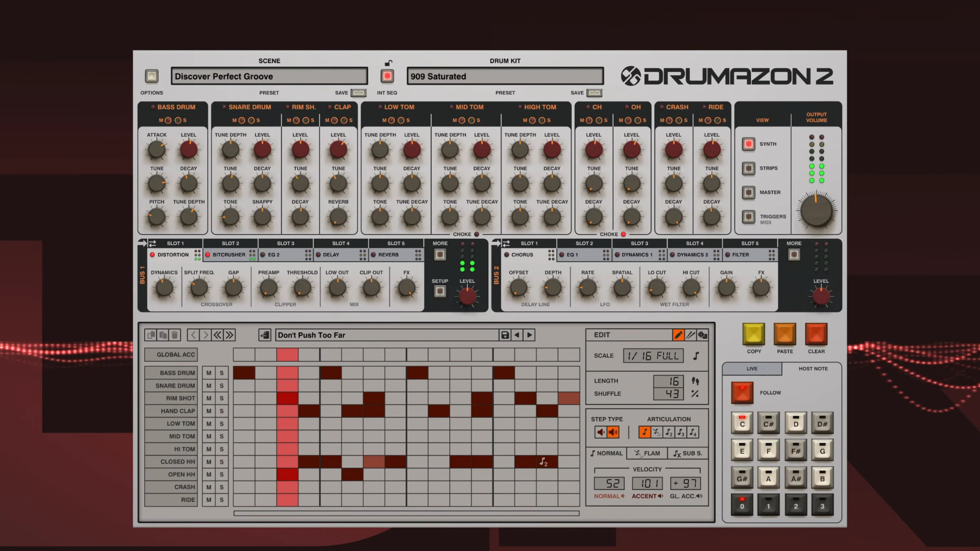Click the Global Acc button
The image size is (980, 551).
[x=171, y=355]
